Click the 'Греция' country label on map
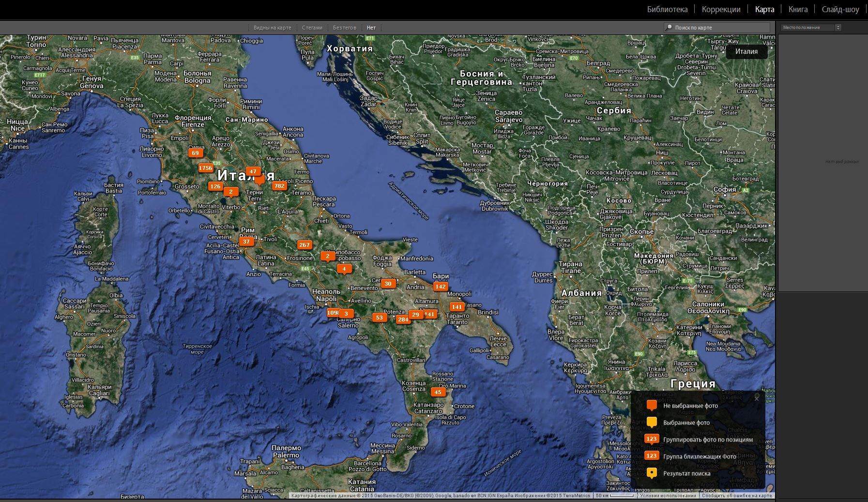The height and width of the screenshot is (502, 868). click(x=693, y=384)
